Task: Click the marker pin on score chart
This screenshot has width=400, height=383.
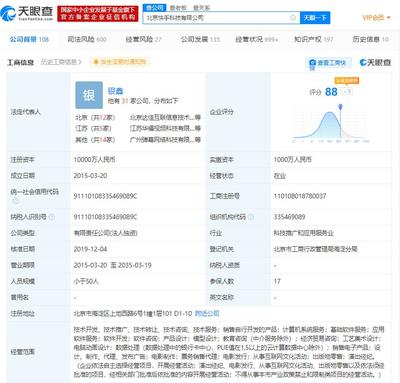Action: tap(340, 107)
